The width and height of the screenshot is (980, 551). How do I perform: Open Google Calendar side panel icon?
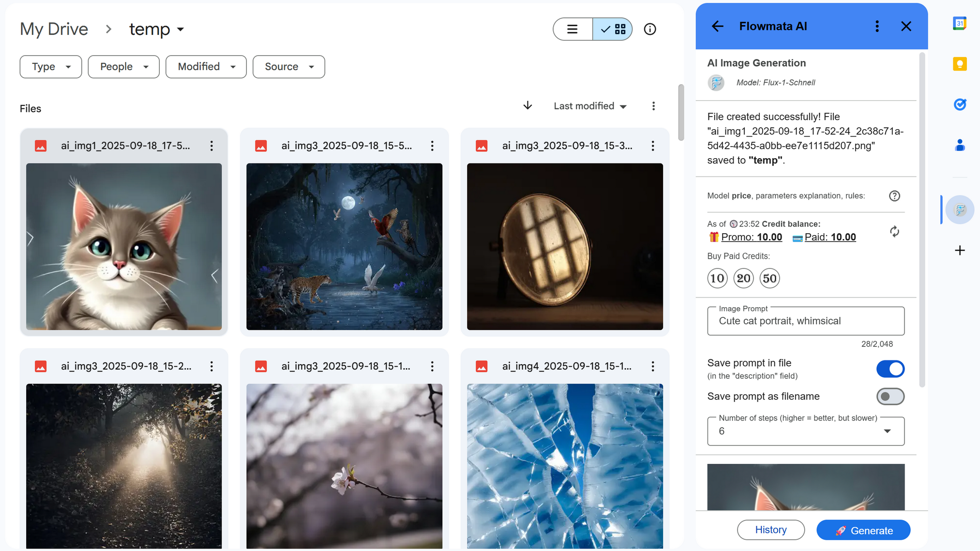pos(959,23)
